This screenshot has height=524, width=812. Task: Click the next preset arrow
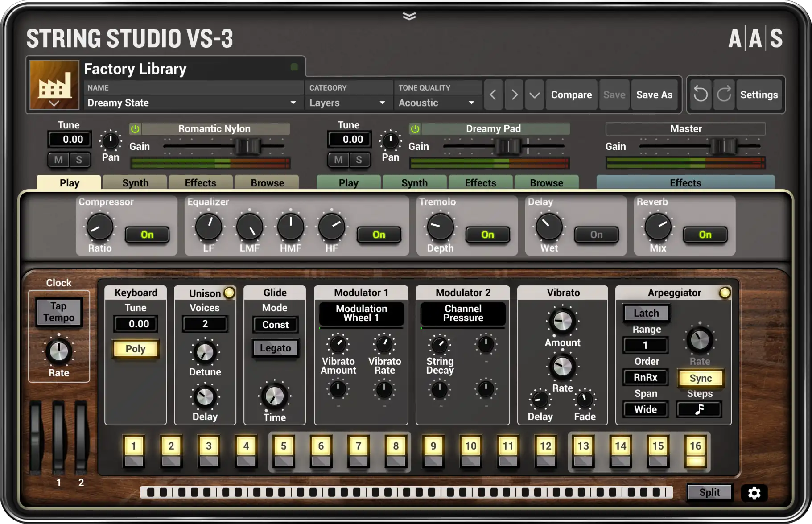pos(514,95)
